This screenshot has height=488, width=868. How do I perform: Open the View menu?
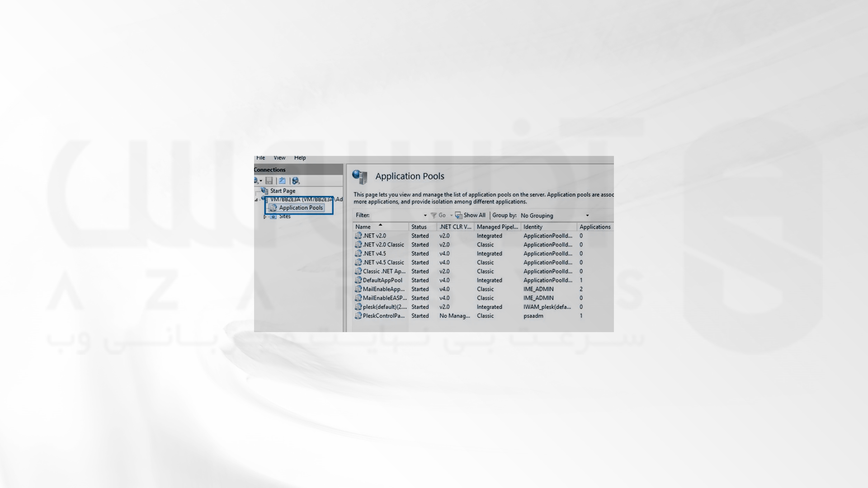pyautogui.click(x=279, y=157)
